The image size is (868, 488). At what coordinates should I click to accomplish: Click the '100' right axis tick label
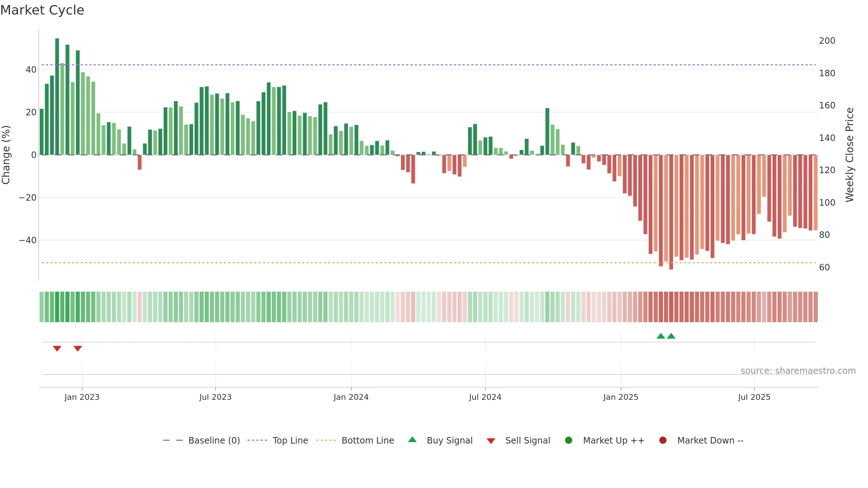pos(827,203)
